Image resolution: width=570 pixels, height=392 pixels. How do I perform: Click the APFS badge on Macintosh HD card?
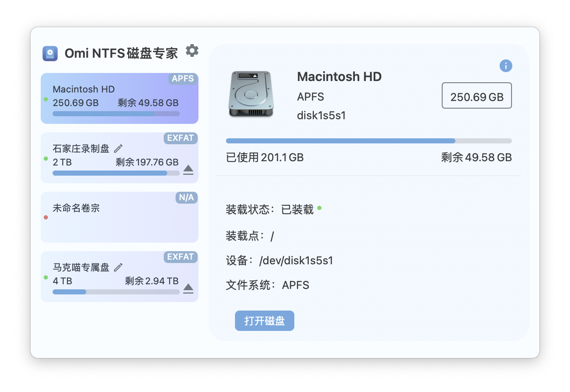pos(183,79)
